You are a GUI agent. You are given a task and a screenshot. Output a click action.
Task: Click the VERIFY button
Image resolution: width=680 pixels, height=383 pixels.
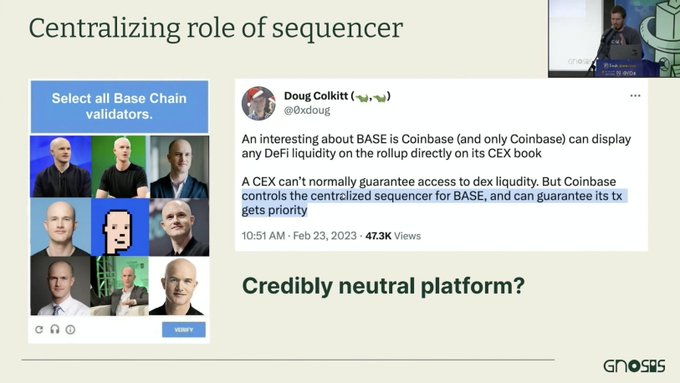point(184,330)
